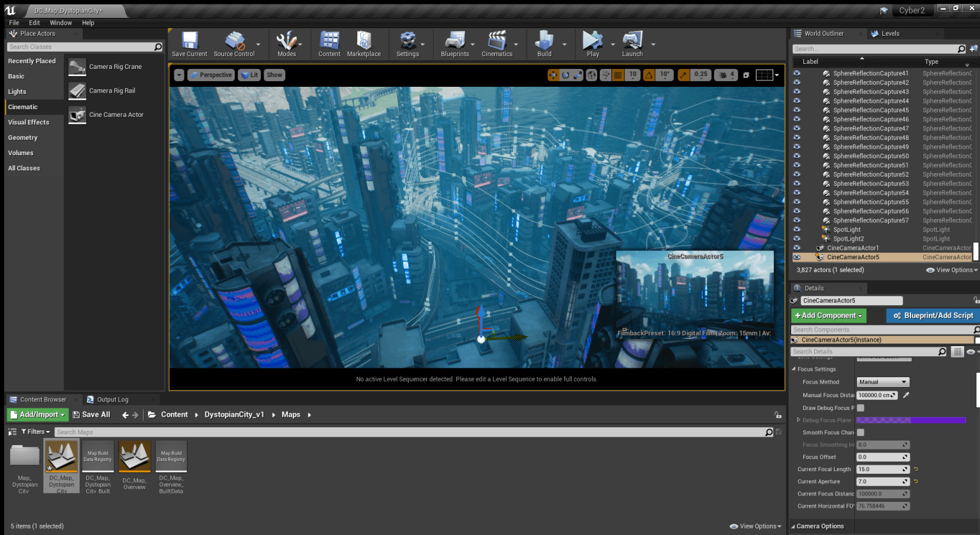Click the Debug Focus Plane color swatch
Image resolution: width=980 pixels, height=535 pixels.
(x=910, y=420)
